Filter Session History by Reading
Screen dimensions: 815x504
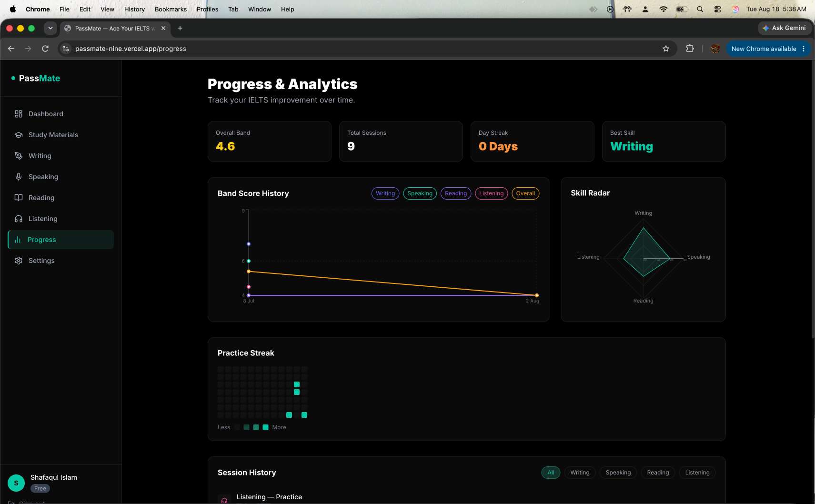click(x=658, y=473)
